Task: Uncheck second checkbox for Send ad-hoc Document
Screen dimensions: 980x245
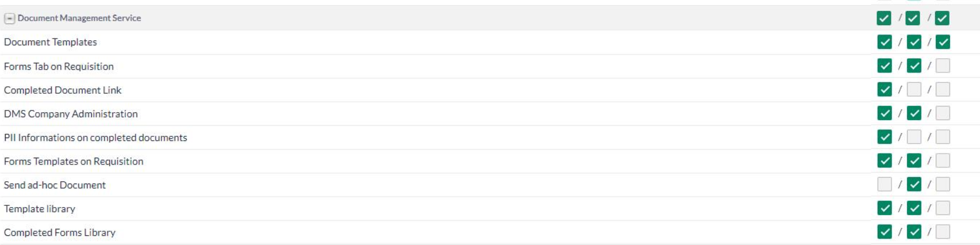Action: (914, 185)
